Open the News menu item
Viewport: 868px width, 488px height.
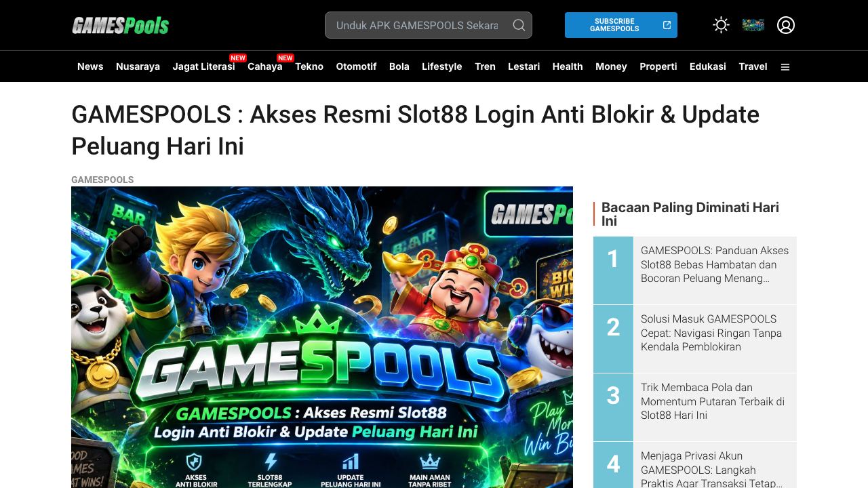pyautogui.click(x=90, y=66)
